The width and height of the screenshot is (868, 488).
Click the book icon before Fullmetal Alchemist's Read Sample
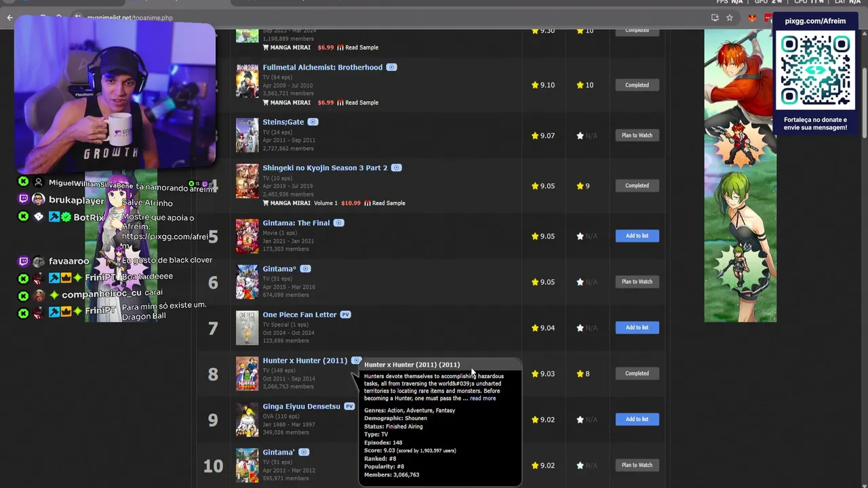(x=340, y=103)
